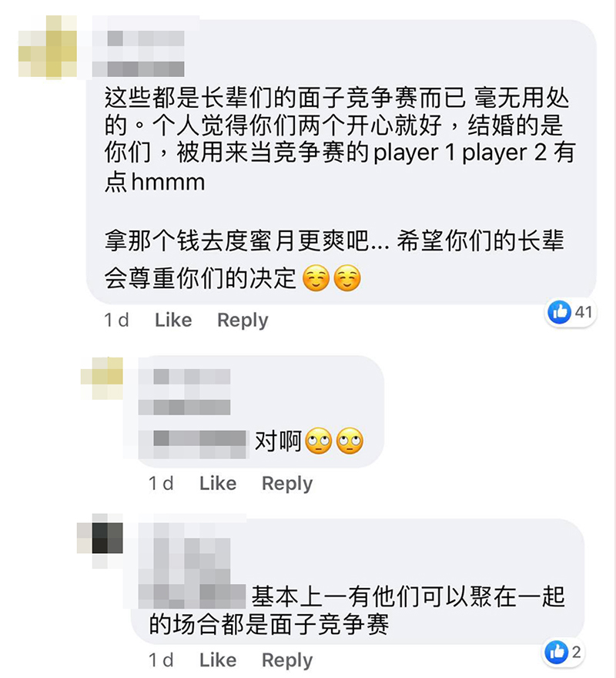Image resolution: width=616 pixels, height=678 pixels.
Task: Click the eye-roll emojis after 对啊
Action: (334, 441)
